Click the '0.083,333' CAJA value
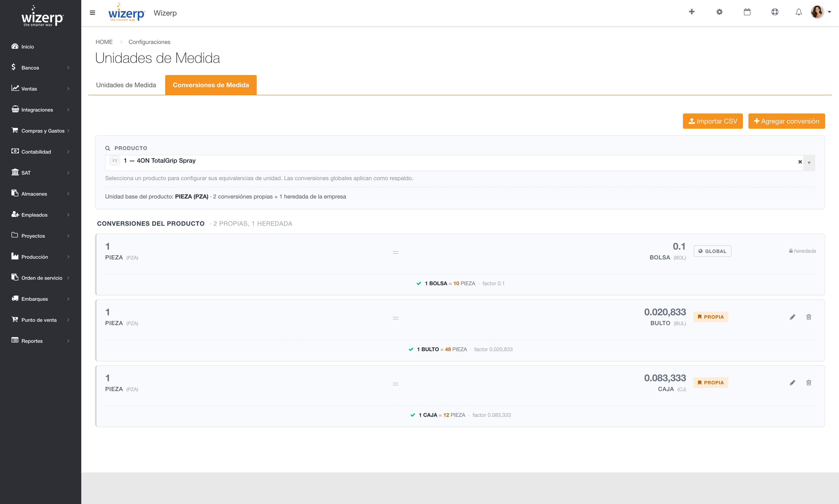The width and height of the screenshot is (839, 504). point(665,378)
